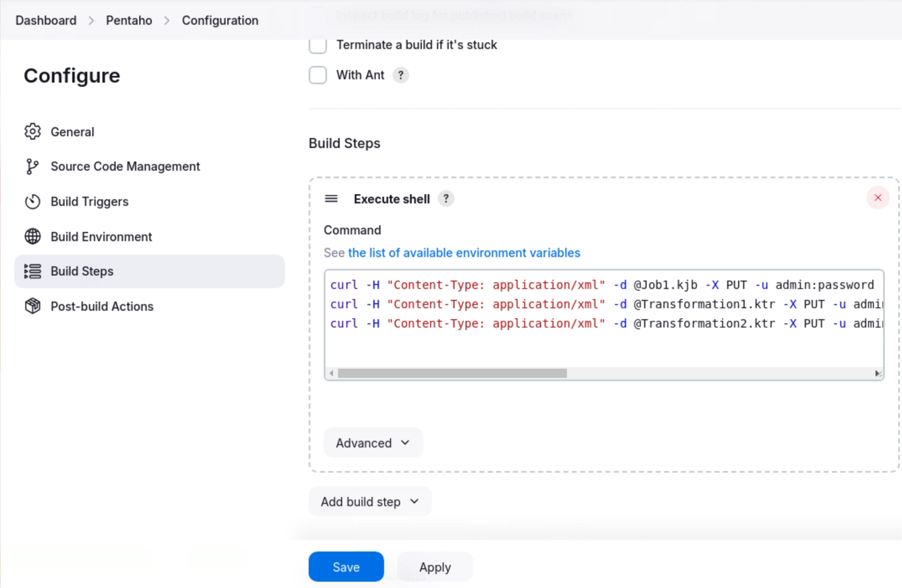Click the Source Code Management branch icon
The height and width of the screenshot is (588, 902).
point(32,167)
